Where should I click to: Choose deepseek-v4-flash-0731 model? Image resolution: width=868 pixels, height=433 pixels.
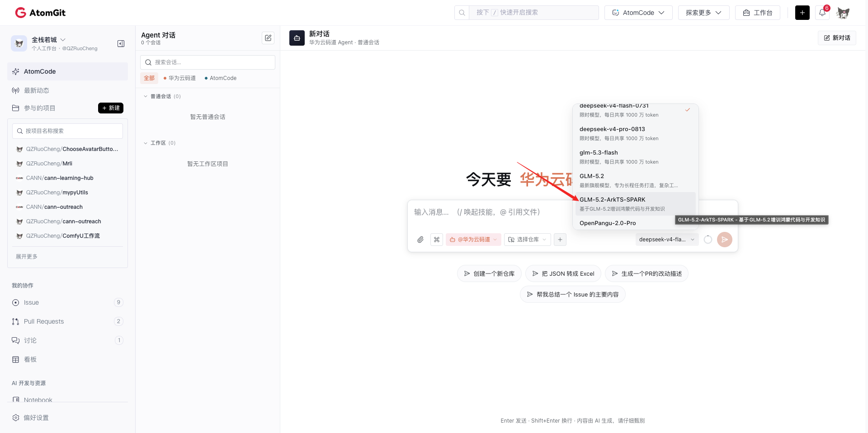click(635, 110)
